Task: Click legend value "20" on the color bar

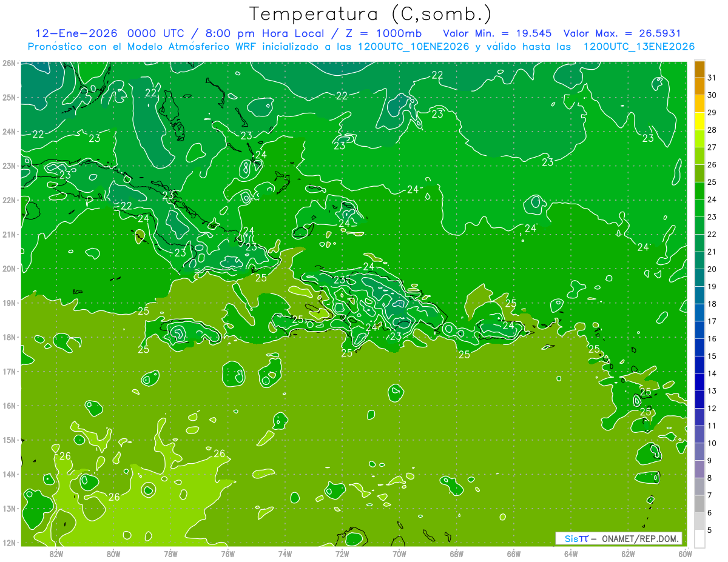Action: pyautogui.click(x=712, y=269)
